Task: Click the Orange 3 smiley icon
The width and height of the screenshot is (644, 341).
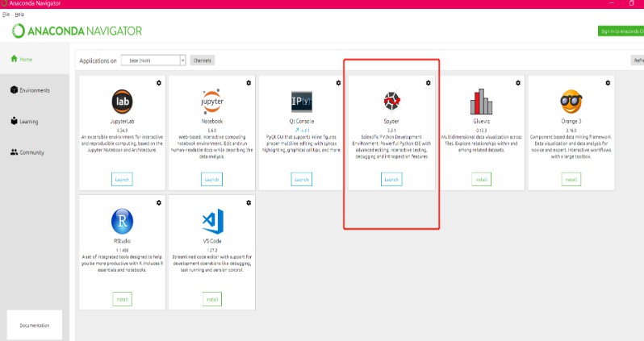Action: click(571, 102)
